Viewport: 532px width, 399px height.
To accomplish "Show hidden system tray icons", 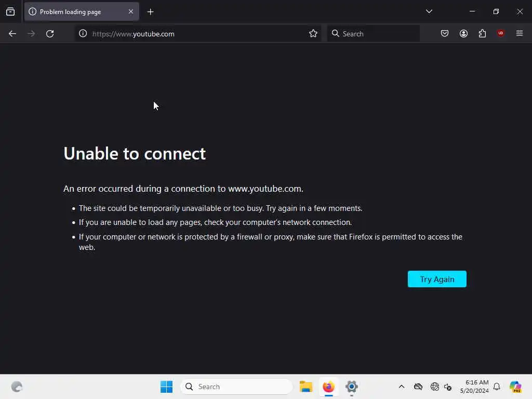I will [x=402, y=387].
